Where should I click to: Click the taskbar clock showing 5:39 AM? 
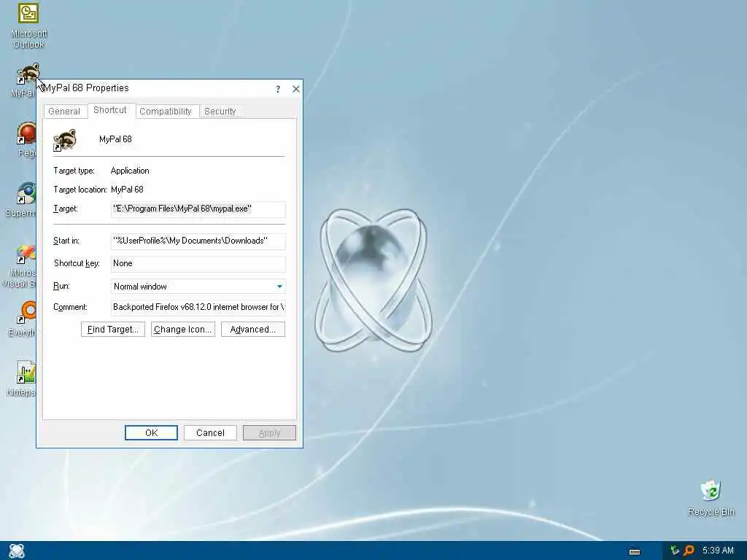[x=718, y=551]
